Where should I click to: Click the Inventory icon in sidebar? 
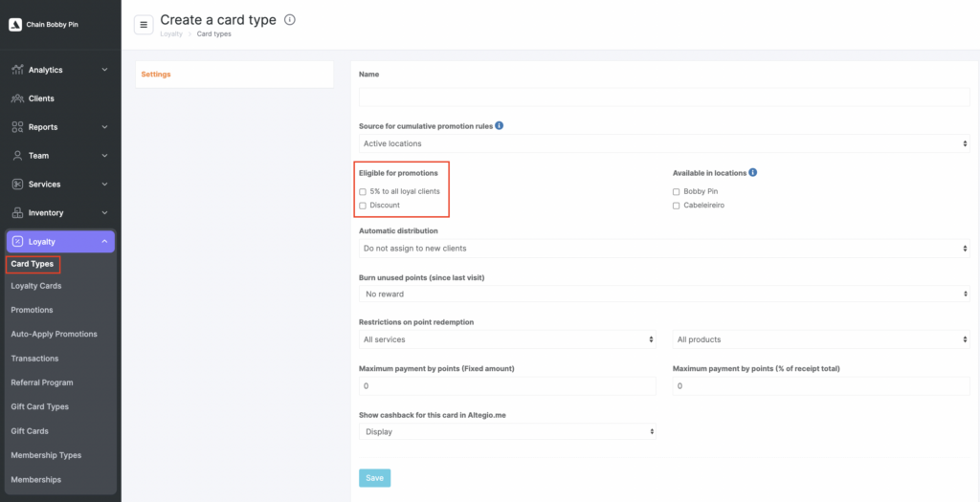click(17, 213)
